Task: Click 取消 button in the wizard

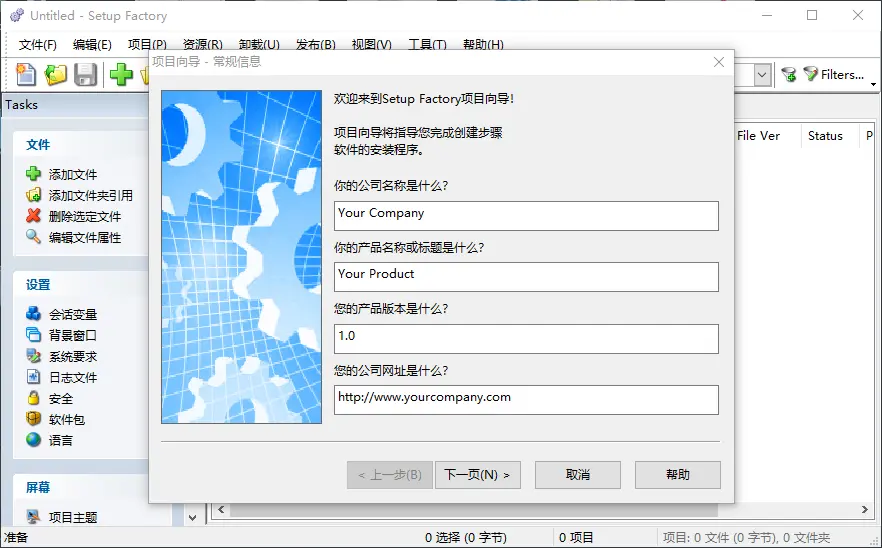Action: (578, 475)
